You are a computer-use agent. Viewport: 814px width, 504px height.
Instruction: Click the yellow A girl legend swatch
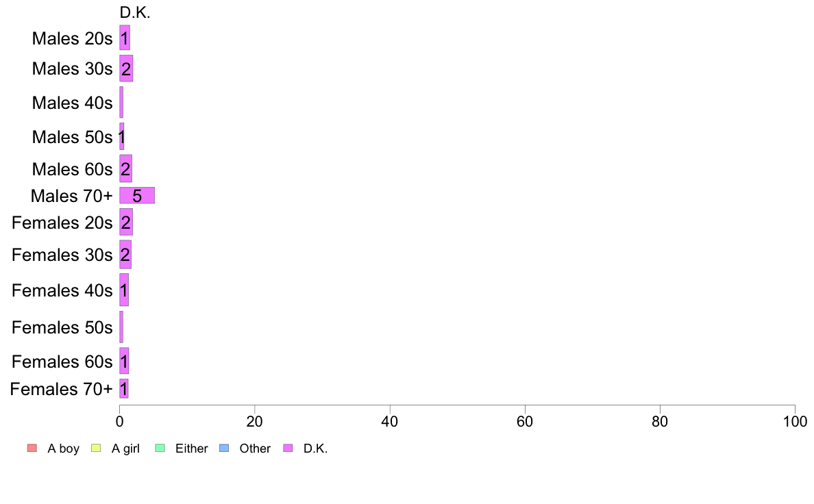pyautogui.click(x=96, y=448)
